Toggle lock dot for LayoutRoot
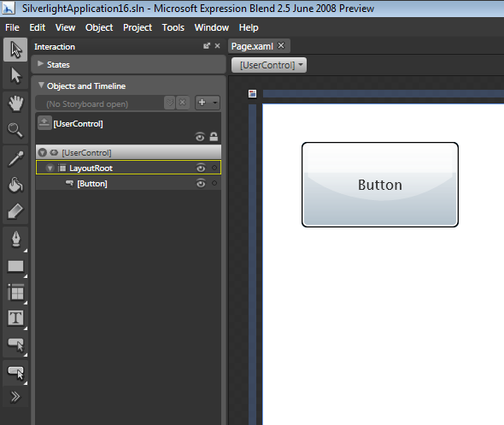The image size is (504, 425). point(214,168)
